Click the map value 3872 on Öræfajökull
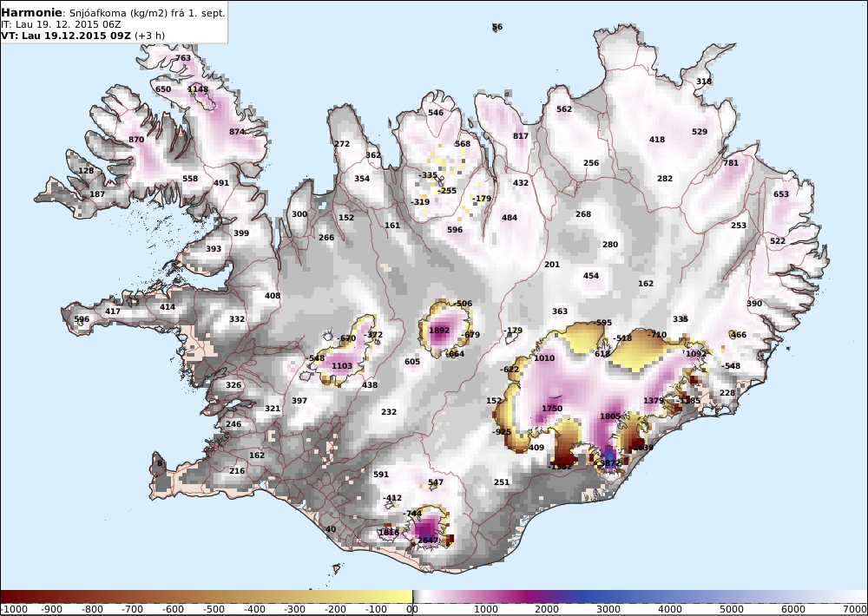 (x=610, y=462)
